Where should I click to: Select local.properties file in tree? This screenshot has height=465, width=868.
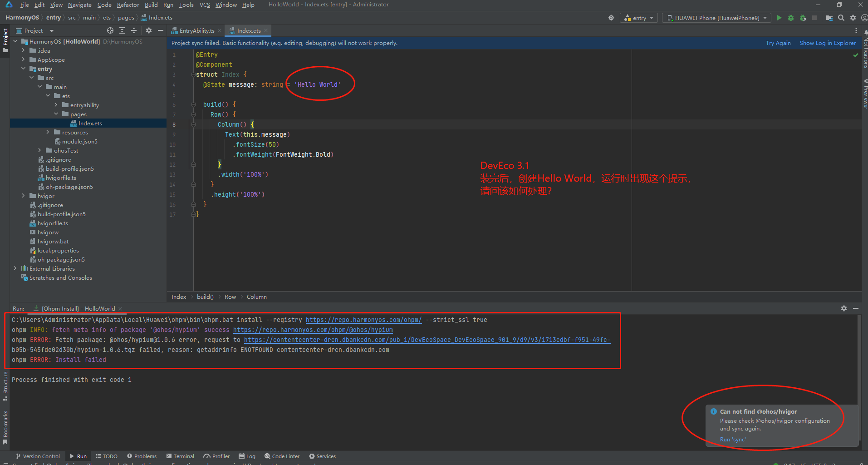(58, 250)
